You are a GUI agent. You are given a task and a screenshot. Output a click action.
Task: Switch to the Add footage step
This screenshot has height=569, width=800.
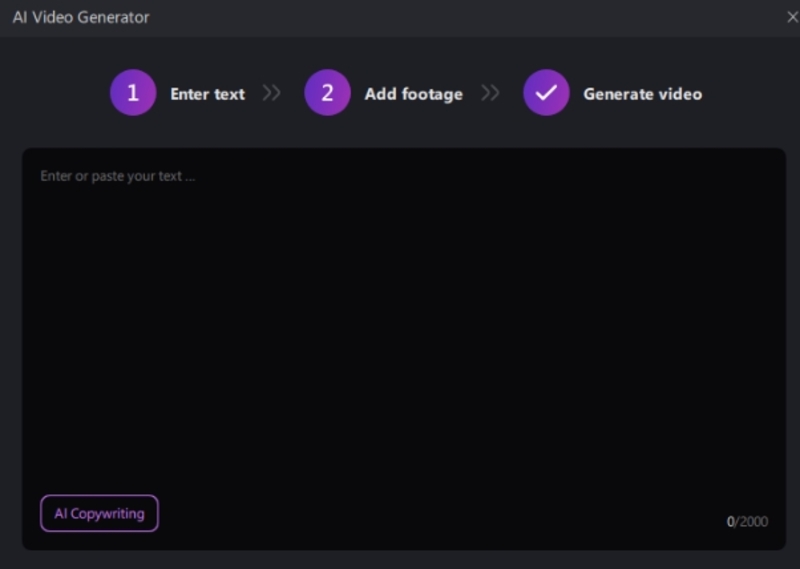click(413, 94)
